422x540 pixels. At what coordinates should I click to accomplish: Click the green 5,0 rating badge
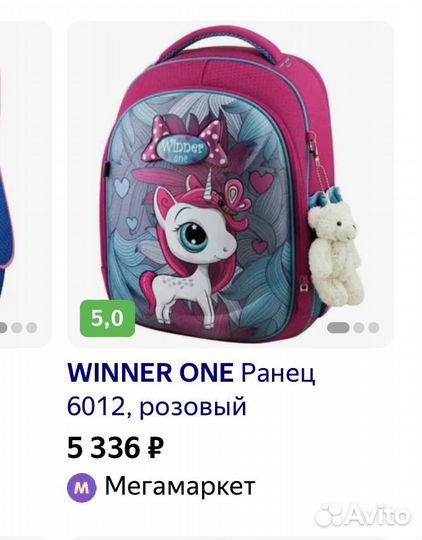pos(107,318)
